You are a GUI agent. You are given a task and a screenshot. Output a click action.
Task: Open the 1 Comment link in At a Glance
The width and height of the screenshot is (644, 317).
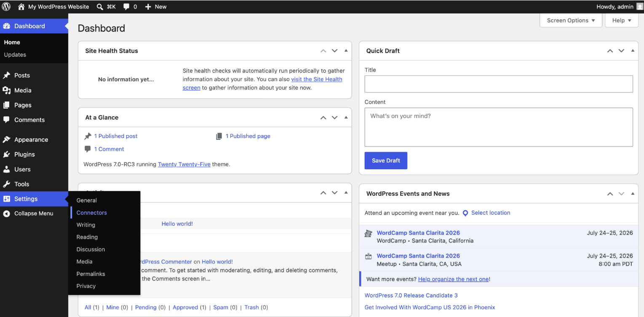pyautogui.click(x=109, y=149)
